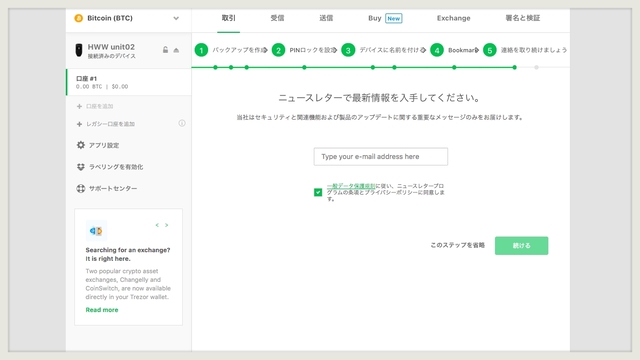Click step 4 Bookmark circle icon
640x360 pixels.
click(x=437, y=50)
